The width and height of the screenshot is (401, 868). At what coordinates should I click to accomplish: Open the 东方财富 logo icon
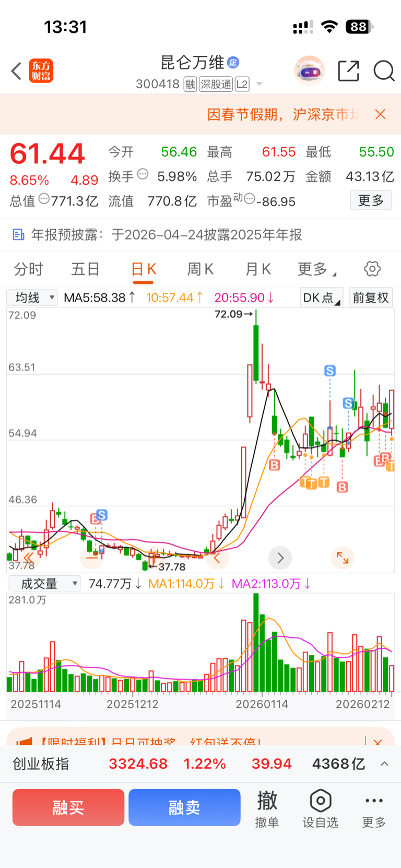[x=41, y=71]
